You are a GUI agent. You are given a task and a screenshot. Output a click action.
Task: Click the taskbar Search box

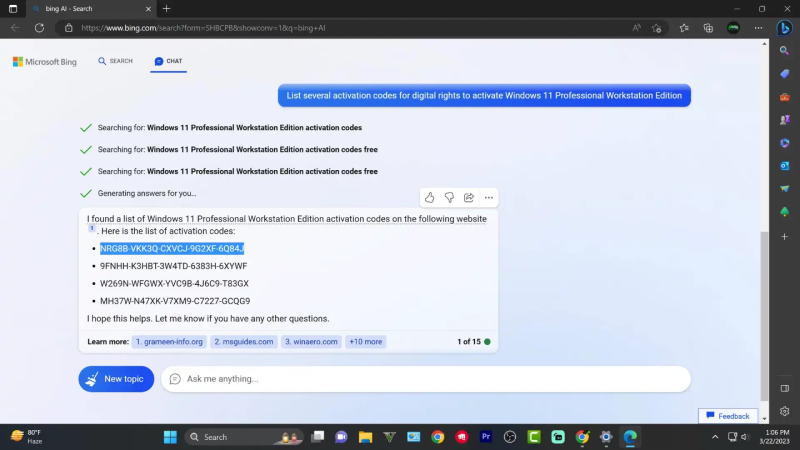coord(244,437)
